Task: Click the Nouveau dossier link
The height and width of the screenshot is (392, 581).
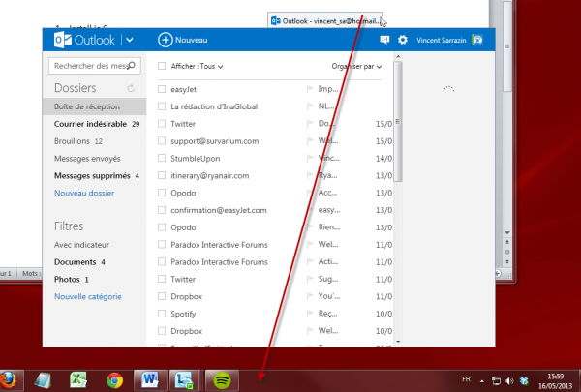Action: click(84, 193)
